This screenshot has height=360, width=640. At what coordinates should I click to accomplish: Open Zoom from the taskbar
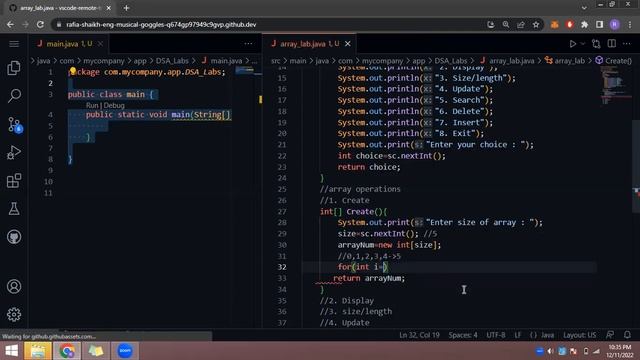(x=125, y=351)
